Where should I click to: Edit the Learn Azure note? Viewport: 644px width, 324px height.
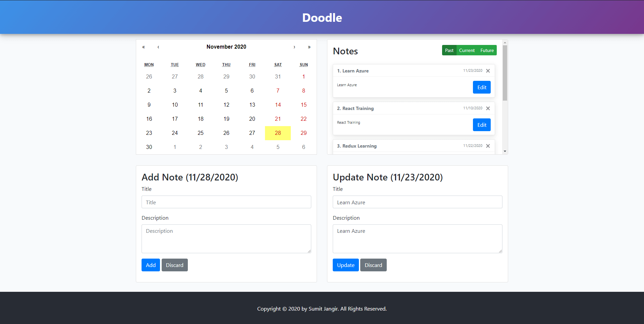click(x=482, y=87)
